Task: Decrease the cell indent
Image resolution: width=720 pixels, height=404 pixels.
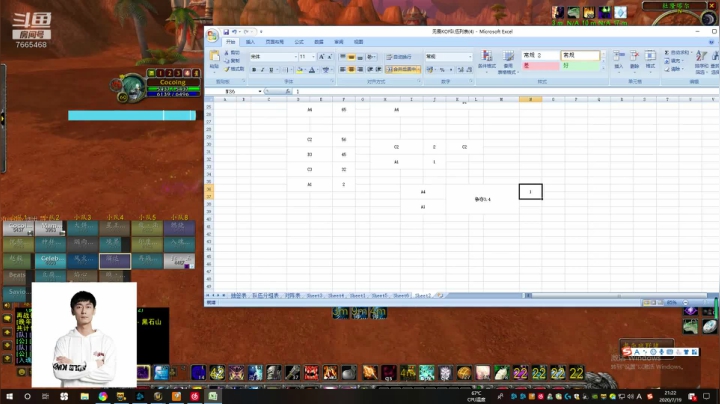Action: click(370, 69)
